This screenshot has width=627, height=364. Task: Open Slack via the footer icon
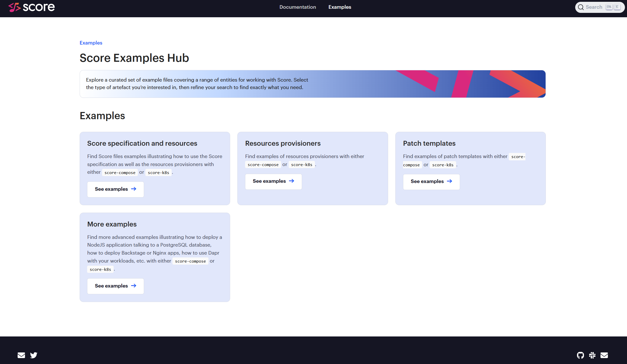592,355
